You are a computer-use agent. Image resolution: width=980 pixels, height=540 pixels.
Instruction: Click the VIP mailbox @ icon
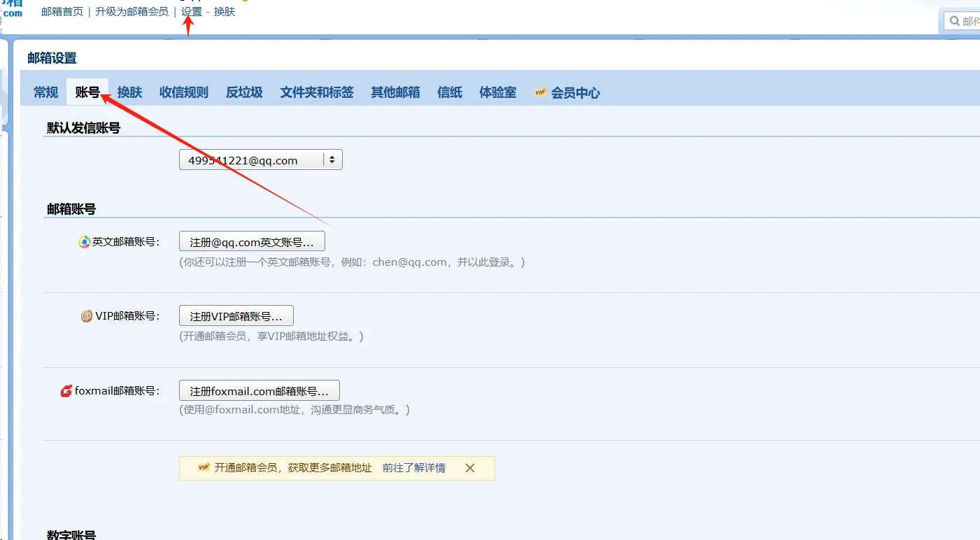pyautogui.click(x=87, y=316)
